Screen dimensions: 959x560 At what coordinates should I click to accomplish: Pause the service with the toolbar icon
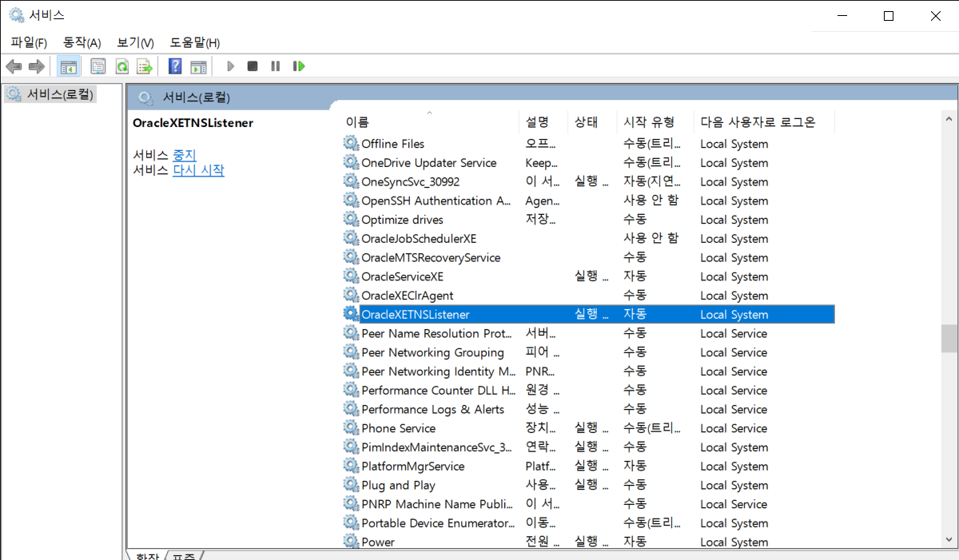click(276, 66)
